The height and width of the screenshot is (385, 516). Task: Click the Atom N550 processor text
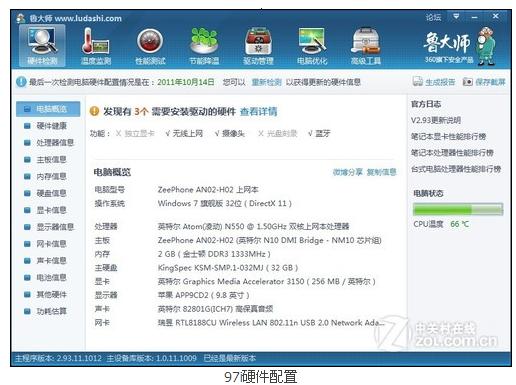coord(253,227)
